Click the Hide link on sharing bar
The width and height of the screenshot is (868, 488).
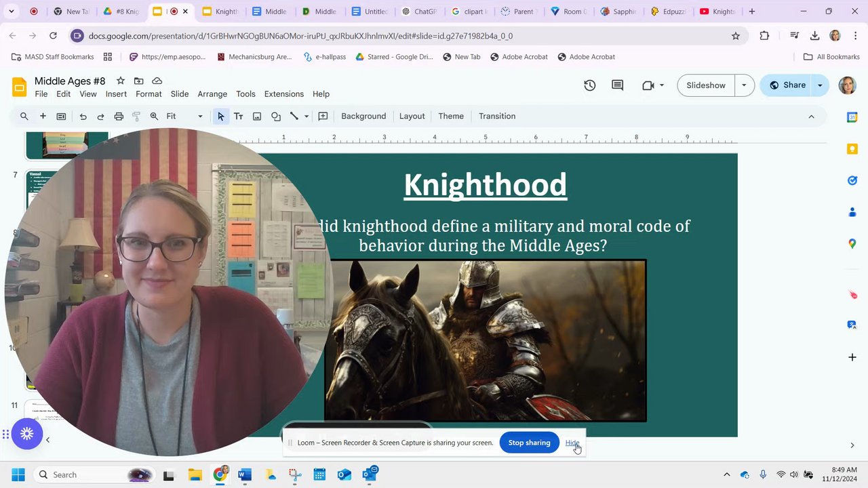pyautogui.click(x=572, y=443)
